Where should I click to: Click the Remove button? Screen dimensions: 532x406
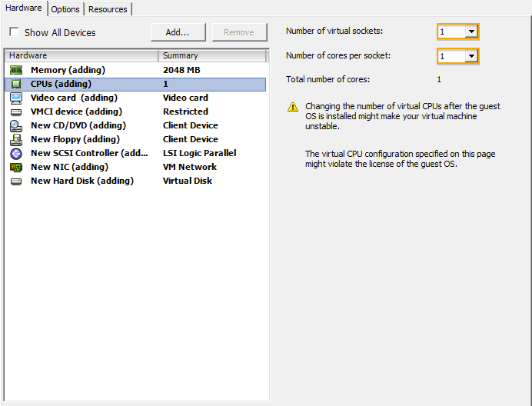pos(238,32)
